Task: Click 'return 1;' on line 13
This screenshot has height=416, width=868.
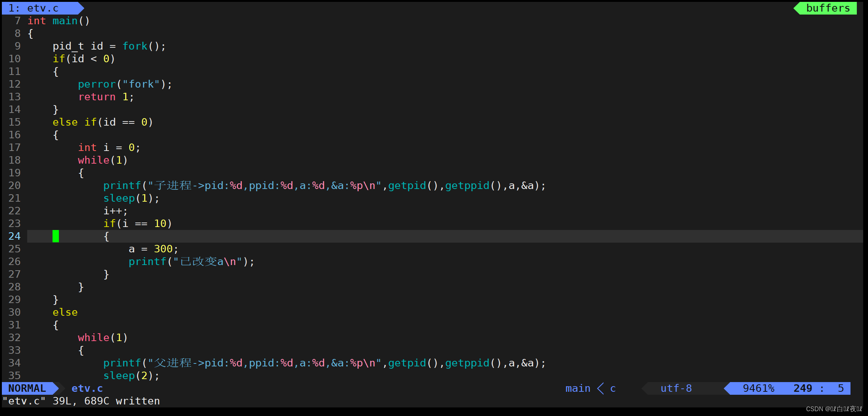Action: 106,97
